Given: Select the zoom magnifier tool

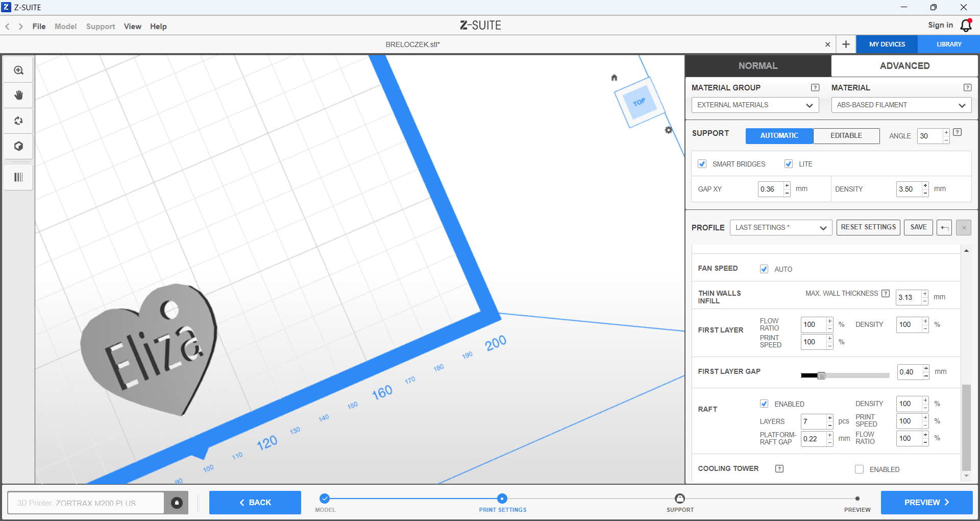Looking at the screenshot, I should click(x=19, y=70).
